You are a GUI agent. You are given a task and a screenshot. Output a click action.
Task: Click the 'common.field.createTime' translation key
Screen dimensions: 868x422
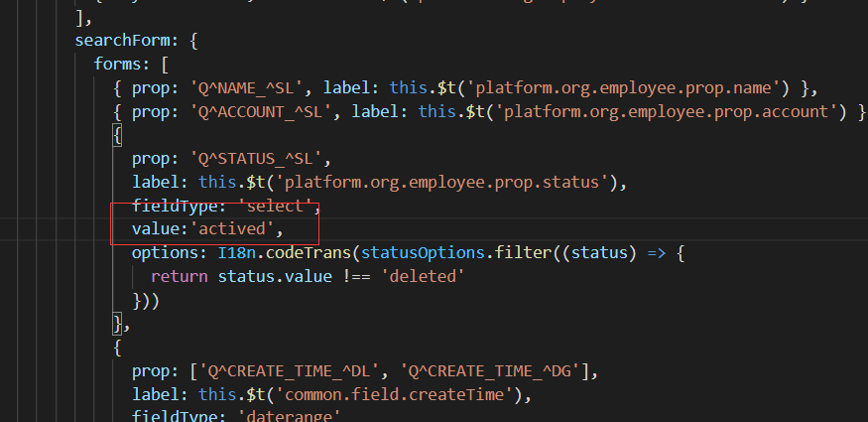click(x=394, y=395)
